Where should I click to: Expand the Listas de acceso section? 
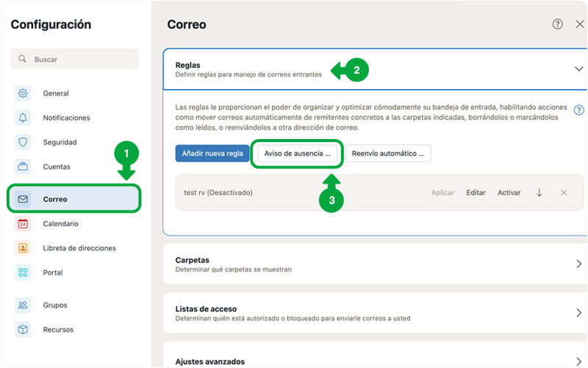coord(578,313)
